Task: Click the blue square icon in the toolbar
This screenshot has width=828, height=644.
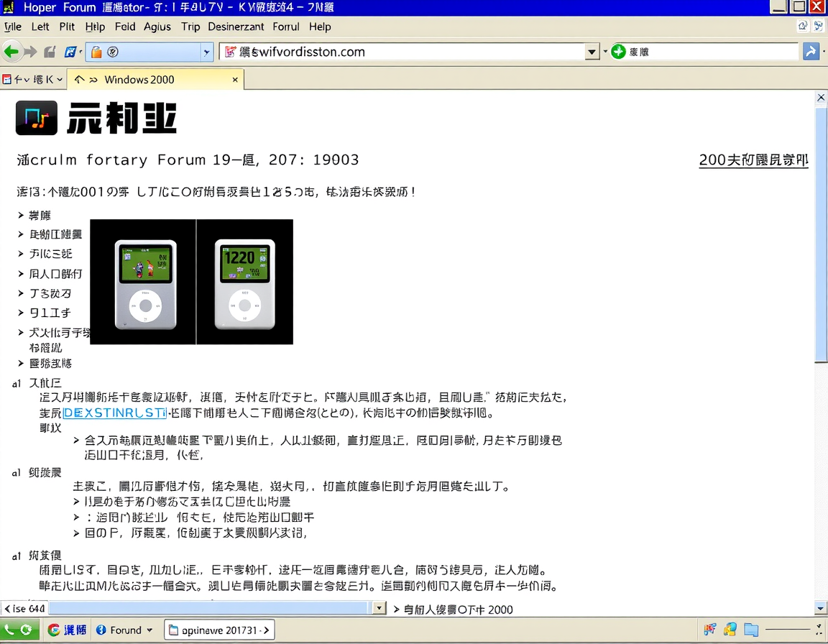Action: 70,52
